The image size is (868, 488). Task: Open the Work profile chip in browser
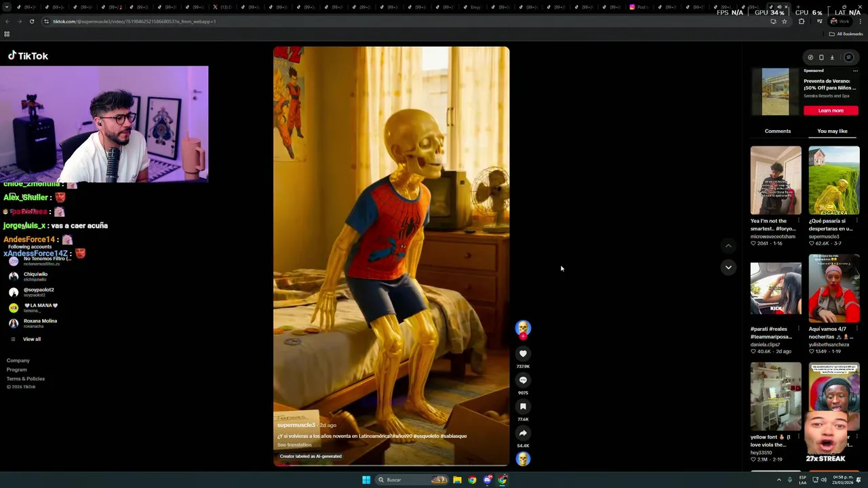click(840, 21)
